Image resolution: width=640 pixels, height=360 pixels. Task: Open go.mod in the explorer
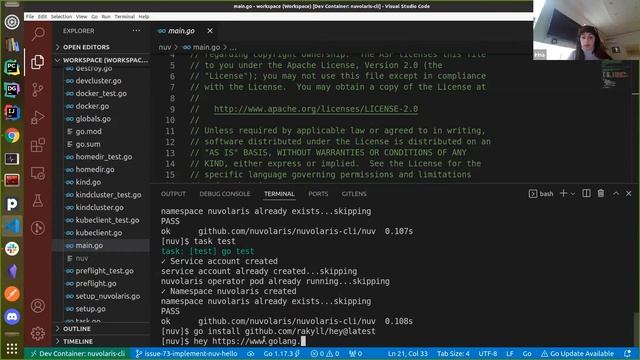point(89,131)
